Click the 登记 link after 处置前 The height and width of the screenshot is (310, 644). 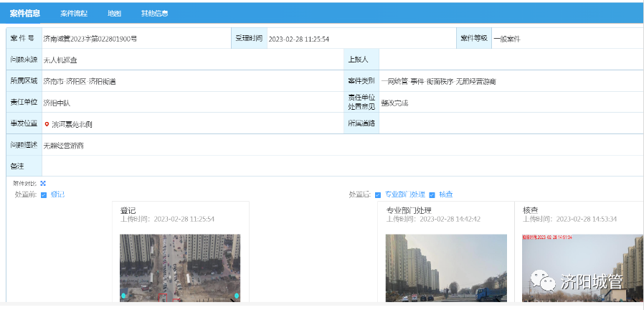[57, 194]
